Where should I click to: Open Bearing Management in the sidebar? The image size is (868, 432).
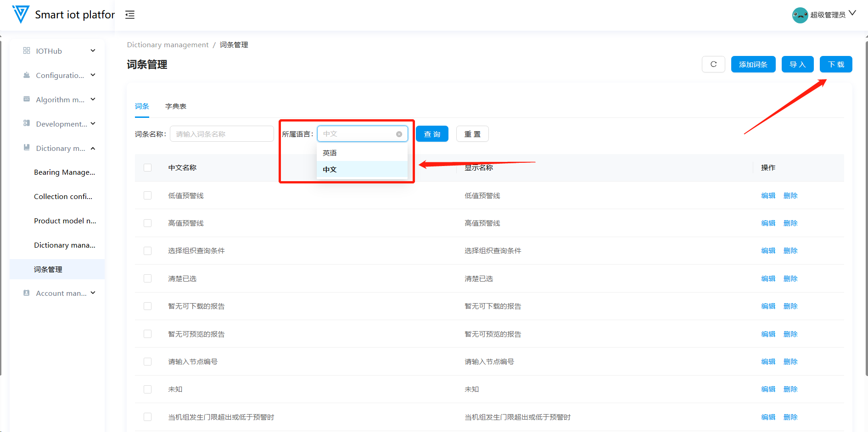64,172
